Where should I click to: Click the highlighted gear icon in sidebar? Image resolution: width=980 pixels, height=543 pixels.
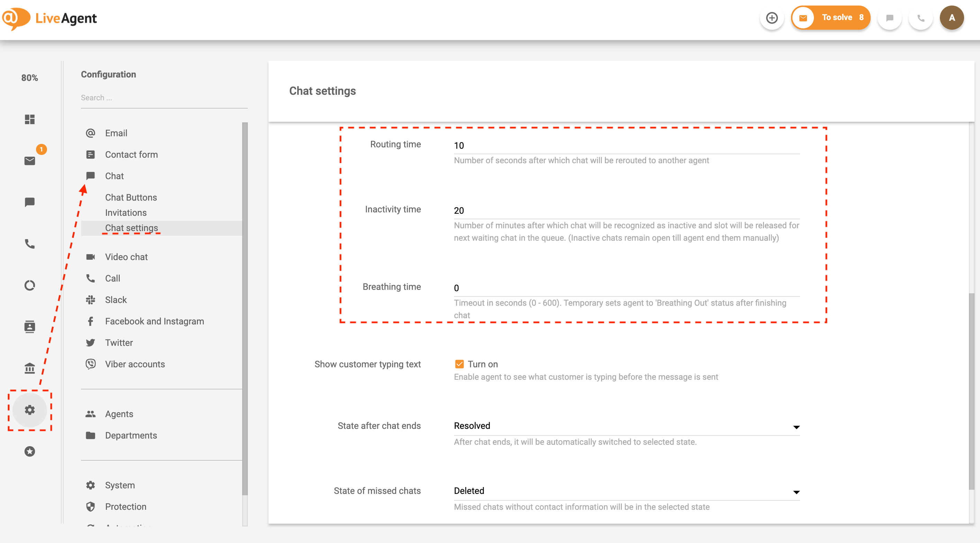30,410
